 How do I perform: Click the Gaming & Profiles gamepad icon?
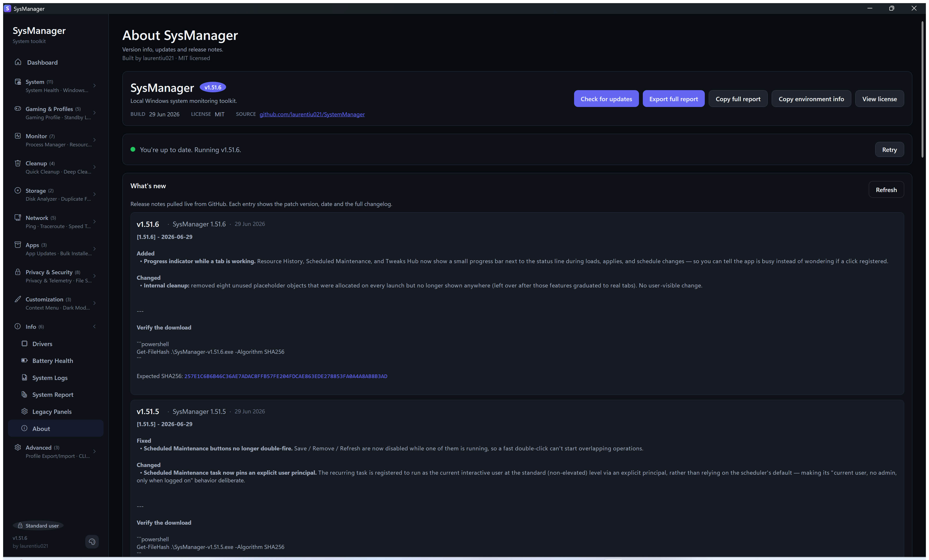(18, 109)
